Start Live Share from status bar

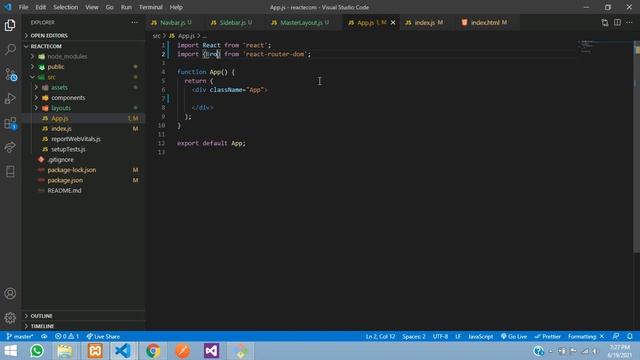coord(103,336)
